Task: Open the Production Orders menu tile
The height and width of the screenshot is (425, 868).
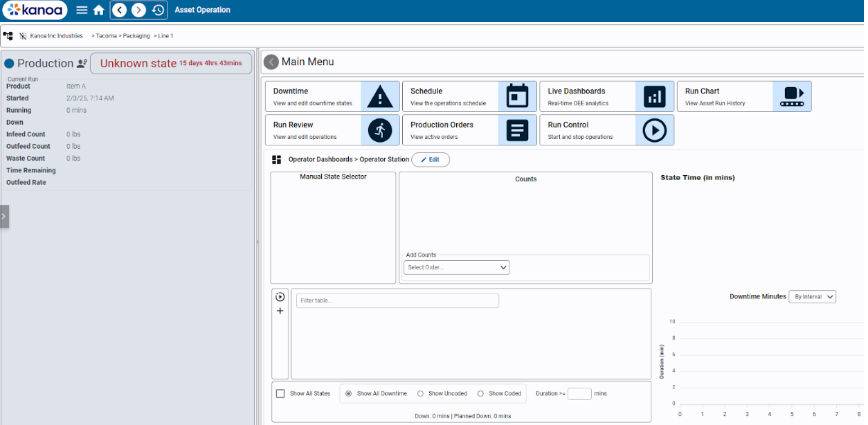Action: [x=469, y=130]
